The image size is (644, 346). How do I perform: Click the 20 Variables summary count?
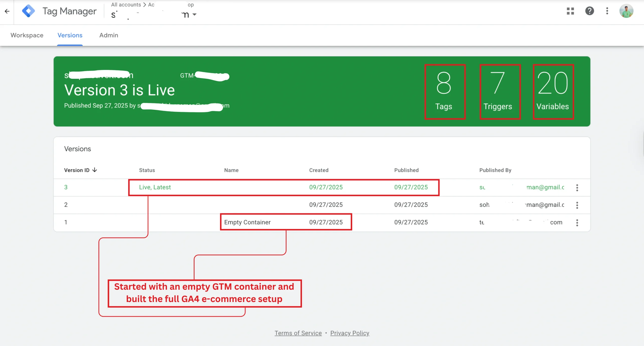pyautogui.click(x=552, y=91)
